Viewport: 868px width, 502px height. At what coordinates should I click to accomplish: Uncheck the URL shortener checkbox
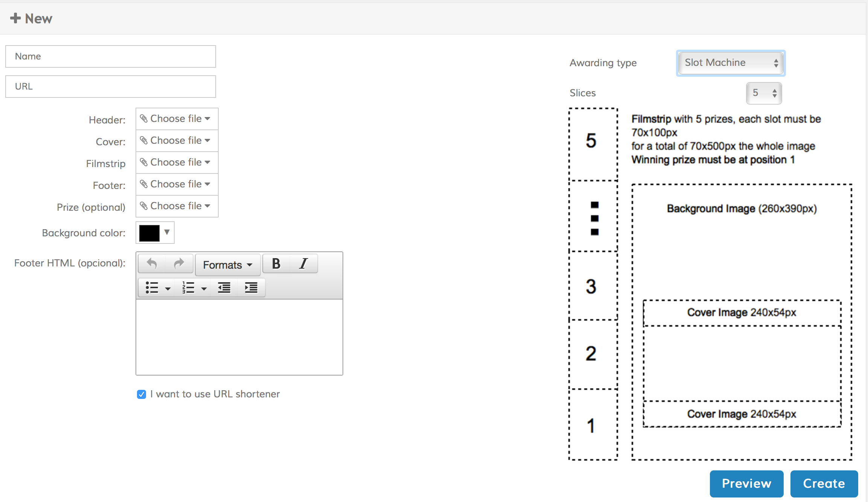[x=142, y=394]
